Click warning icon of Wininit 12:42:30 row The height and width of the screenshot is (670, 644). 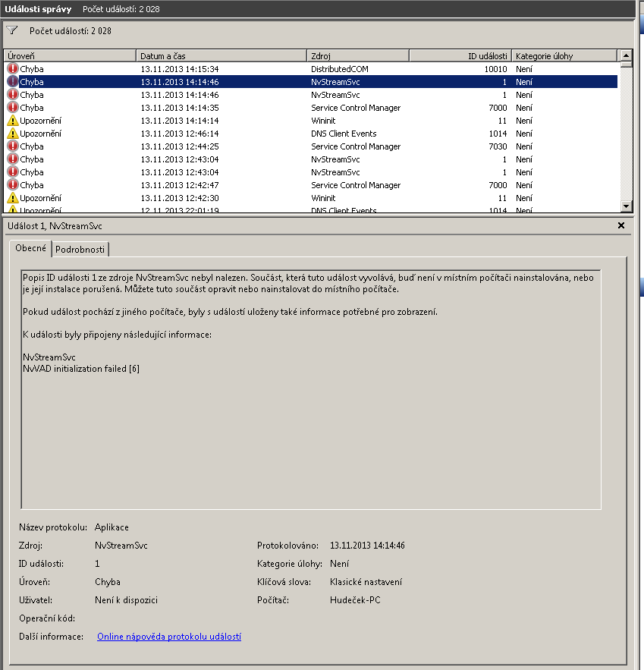[13, 198]
